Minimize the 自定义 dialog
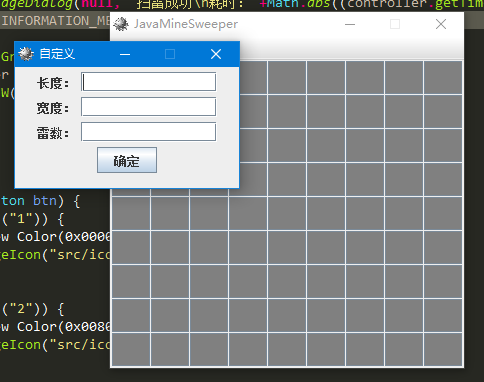Image resolution: width=484 pixels, height=382 pixels. (x=125, y=54)
